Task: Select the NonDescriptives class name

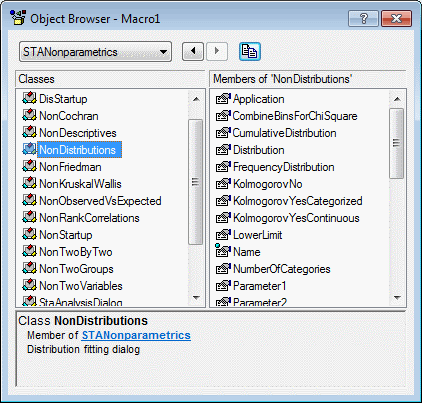Action: pyautogui.click(x=78, y=133)
